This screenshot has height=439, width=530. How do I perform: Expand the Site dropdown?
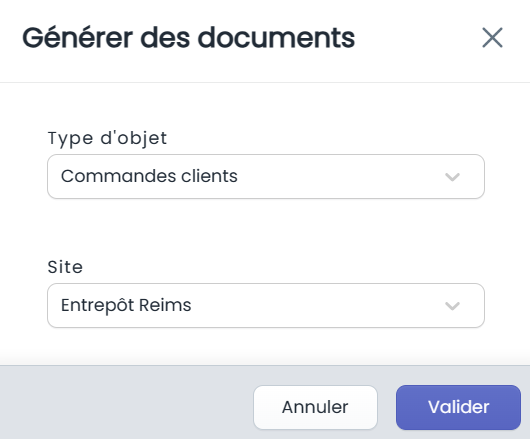tap(266, 306)
